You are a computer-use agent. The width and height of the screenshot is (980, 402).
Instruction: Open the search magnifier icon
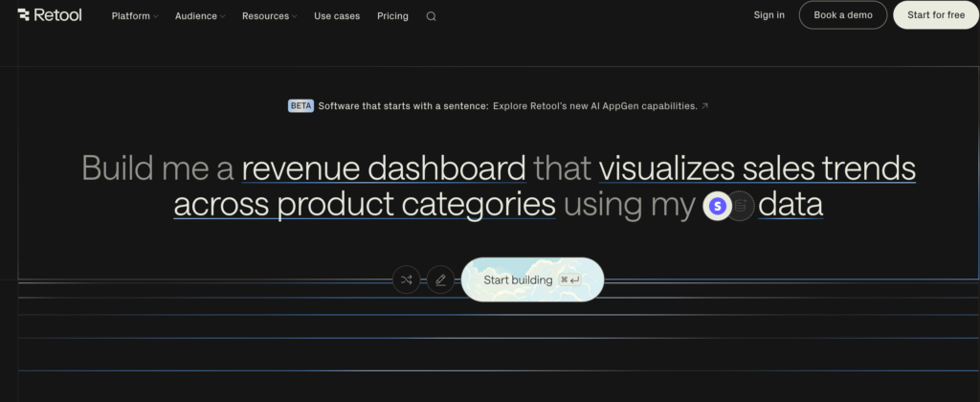click(431, 16)
